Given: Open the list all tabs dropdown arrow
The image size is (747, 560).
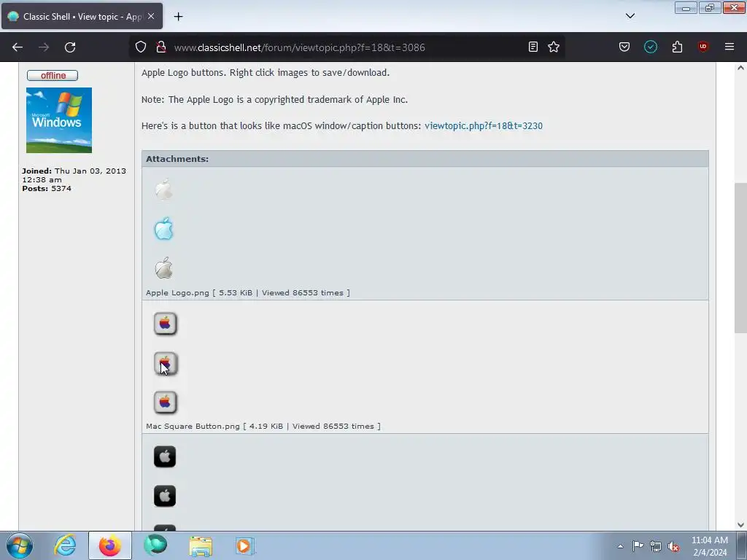Looking at the screenshot, I should click(630, 16).
